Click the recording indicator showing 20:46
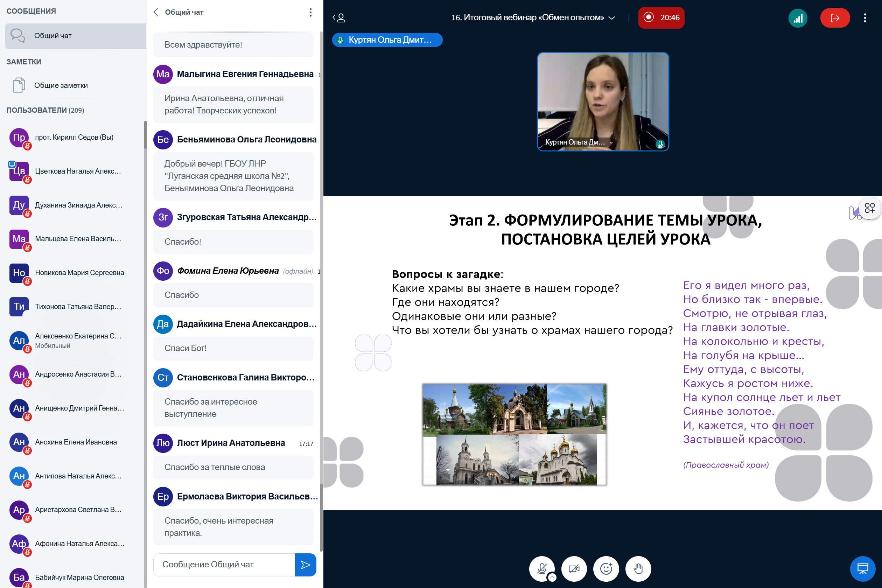 (661, 17)
